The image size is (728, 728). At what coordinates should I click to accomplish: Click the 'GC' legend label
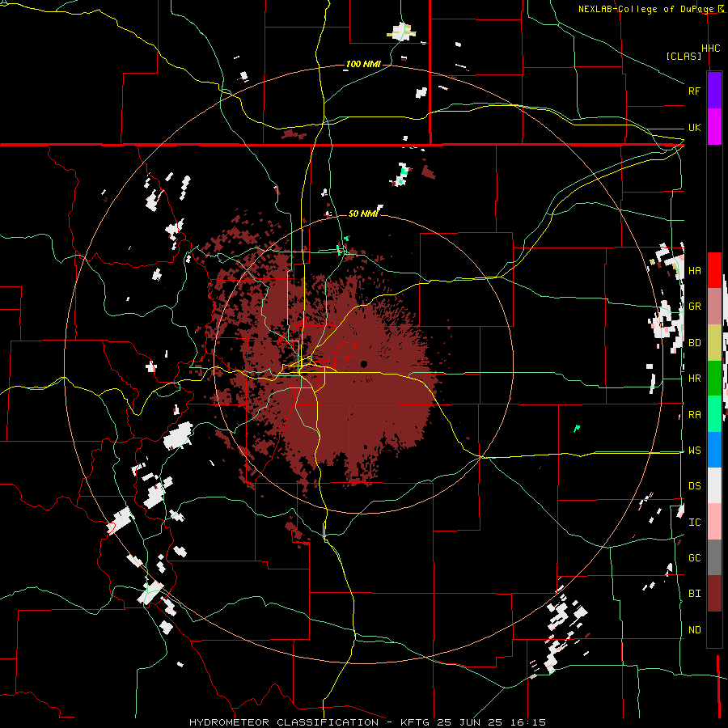(694, 558)
